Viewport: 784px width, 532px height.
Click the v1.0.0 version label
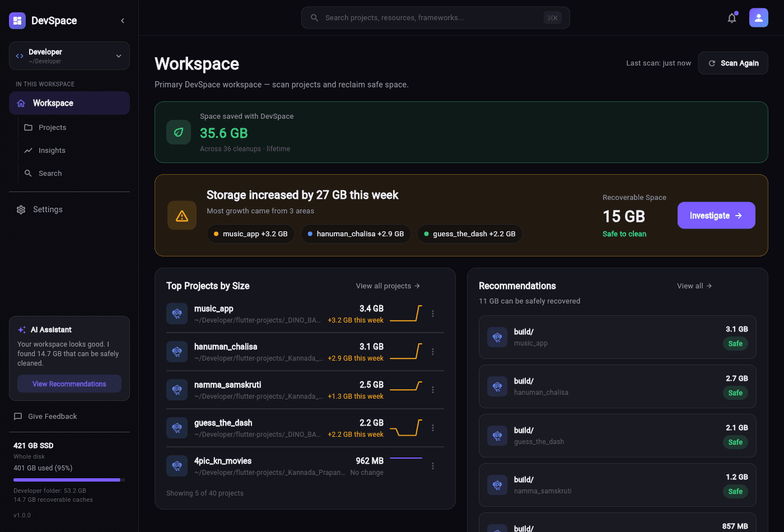tap(22, 515)
